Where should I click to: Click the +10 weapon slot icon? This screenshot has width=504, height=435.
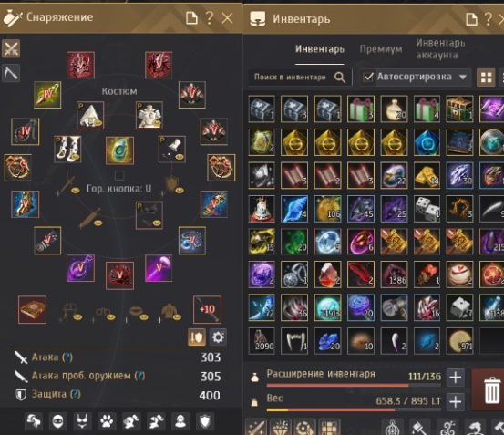pos(207,309)
